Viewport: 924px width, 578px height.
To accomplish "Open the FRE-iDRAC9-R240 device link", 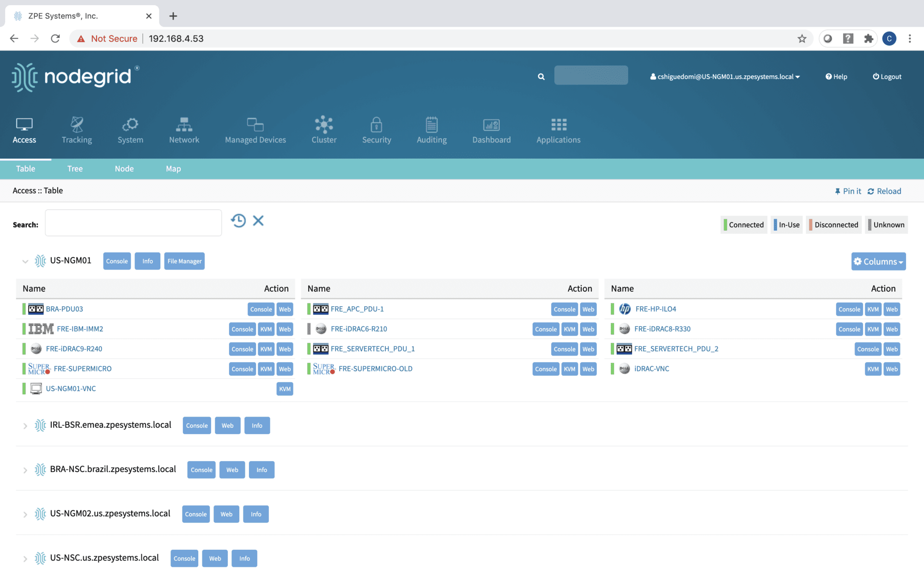I will pos(74,349).
